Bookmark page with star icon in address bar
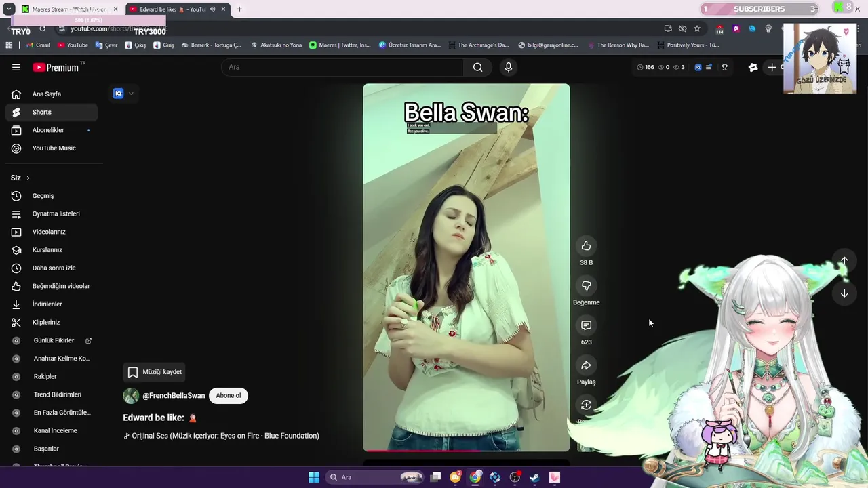 (697, 28)
